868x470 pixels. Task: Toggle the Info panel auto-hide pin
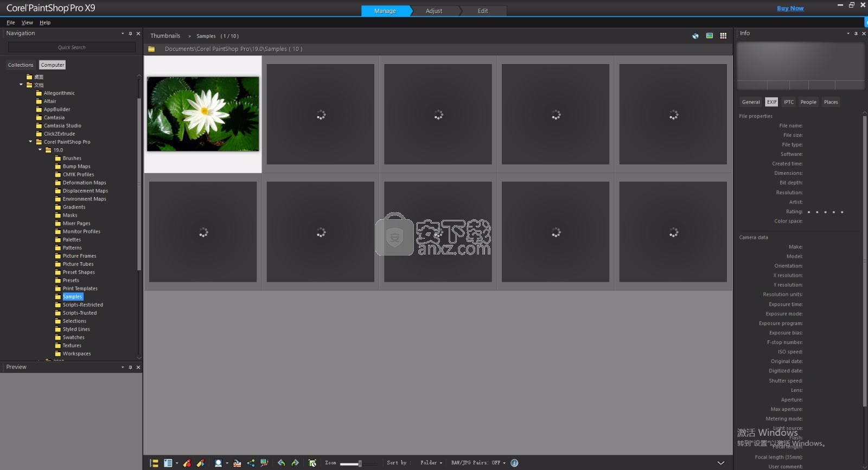856,34
